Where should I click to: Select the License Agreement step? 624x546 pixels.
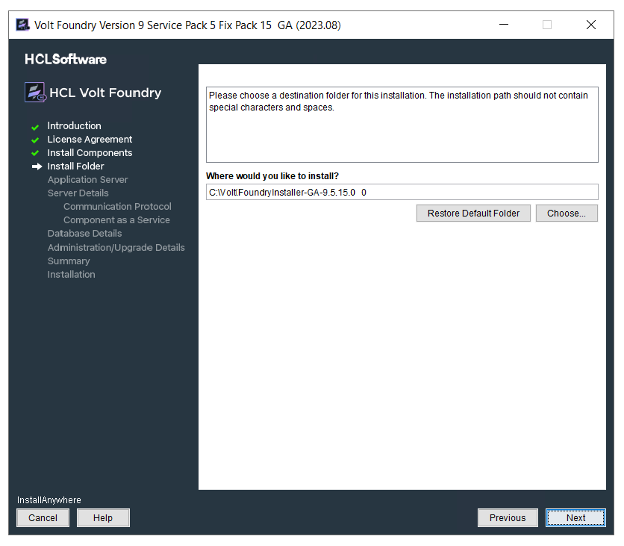pyautogui.click(x=90, y=139)
